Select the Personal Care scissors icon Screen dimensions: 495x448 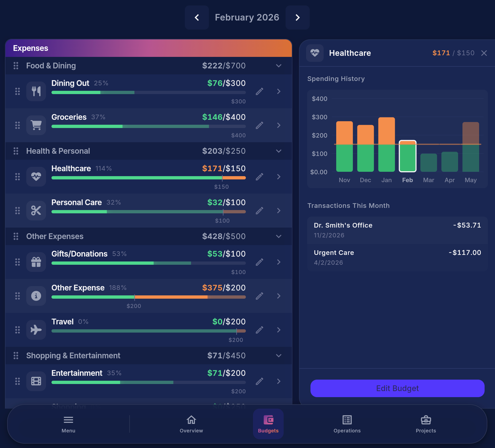coord(36,210)
